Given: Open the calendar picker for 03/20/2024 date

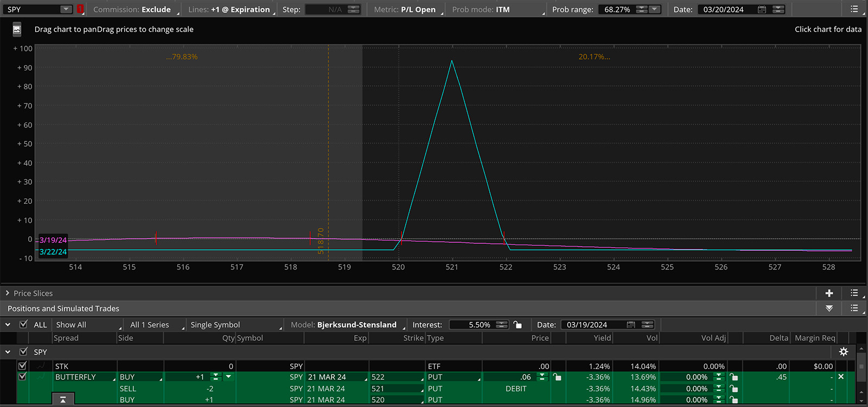Looking at the screenshot, I should click(x=762, y=9).
